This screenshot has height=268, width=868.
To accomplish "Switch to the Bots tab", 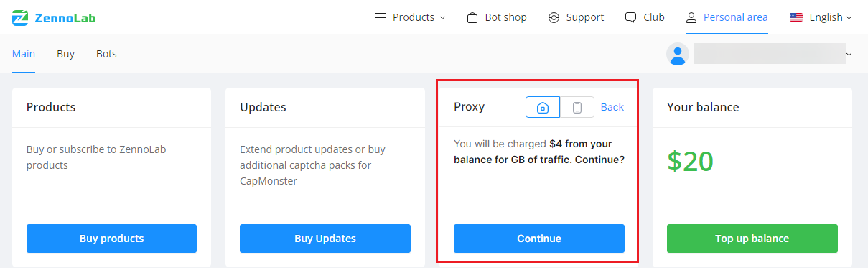I will tap(106, 54).
